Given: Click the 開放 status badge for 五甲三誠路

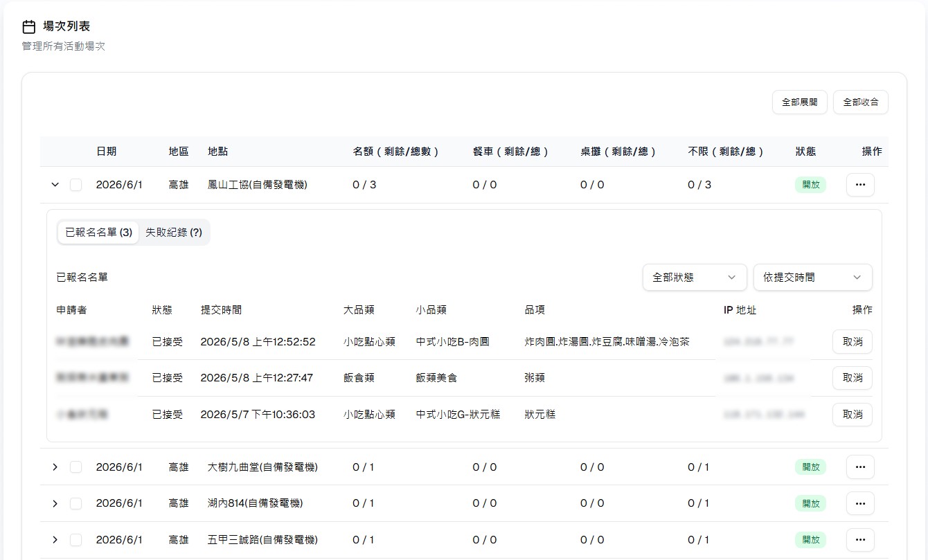Looking at the screenshot, I should (x=810, y=539).
